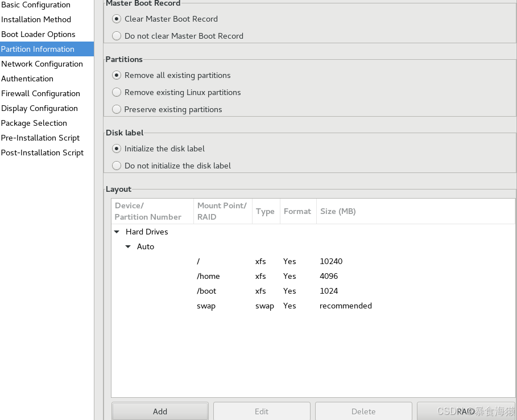Enable "Remove all existing partitions"
Image resolution: width=517 pixels, height=420 pixels.
click(116, 75)
